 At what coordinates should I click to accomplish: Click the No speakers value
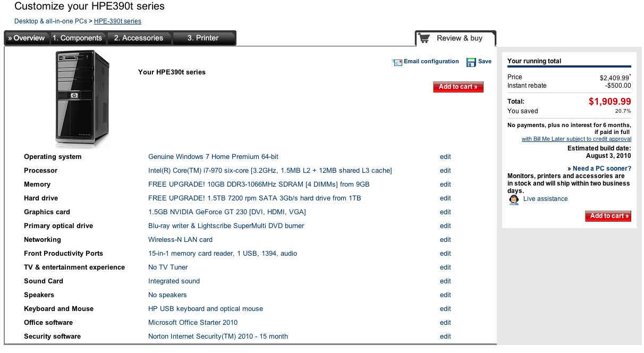click(x=167, y=295)
